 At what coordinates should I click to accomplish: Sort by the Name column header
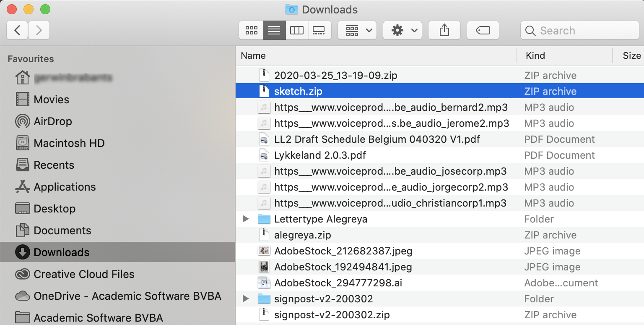pyautogui.click(x=253, y=55)
